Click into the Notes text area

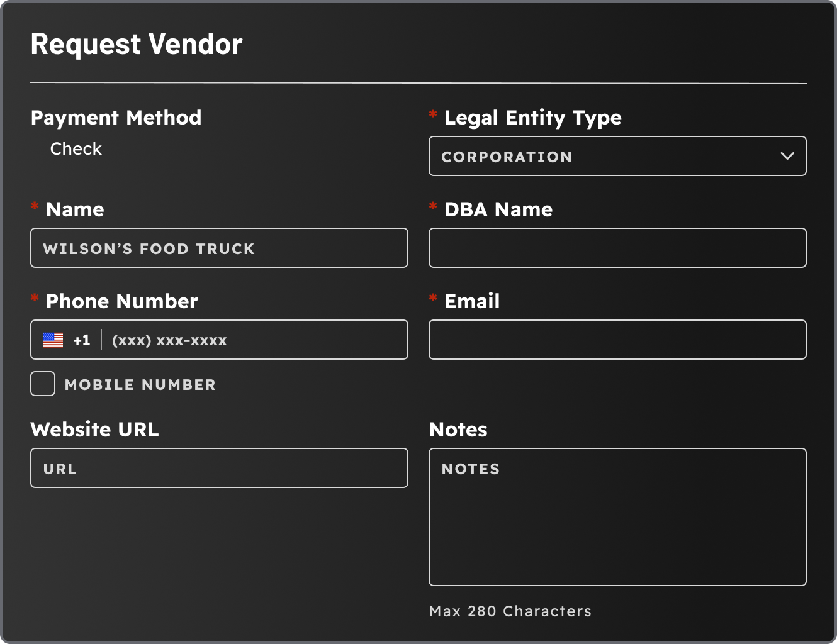pyautogui.click(x=617, y=516)
